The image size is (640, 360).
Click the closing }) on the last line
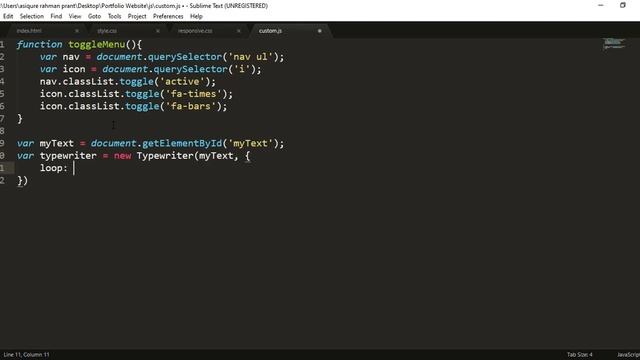pyautogui.click(x=22, y=180)
